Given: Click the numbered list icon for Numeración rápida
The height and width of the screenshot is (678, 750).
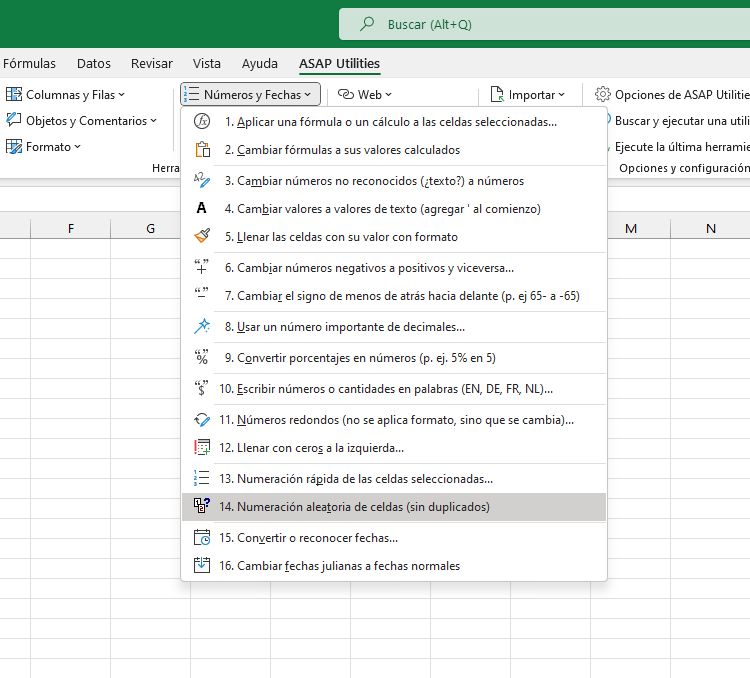Looking at the screenshot, I should coord(202,478).
